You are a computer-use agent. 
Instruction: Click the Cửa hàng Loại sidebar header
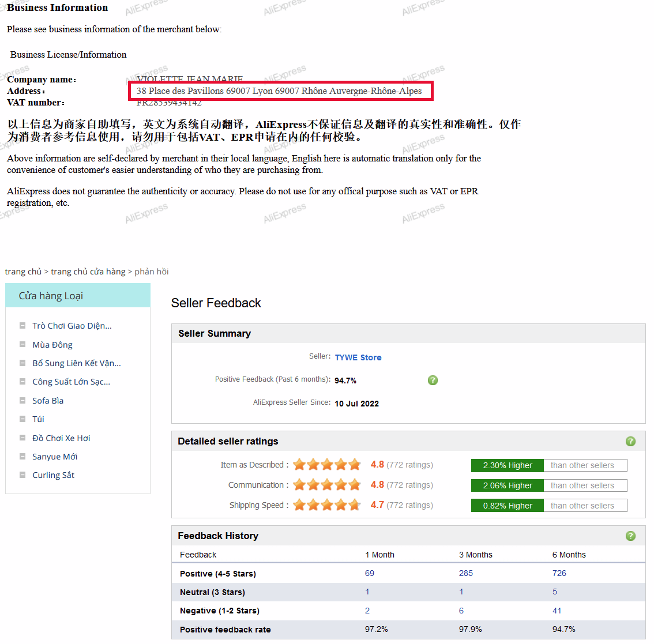(x=78, y=295)
